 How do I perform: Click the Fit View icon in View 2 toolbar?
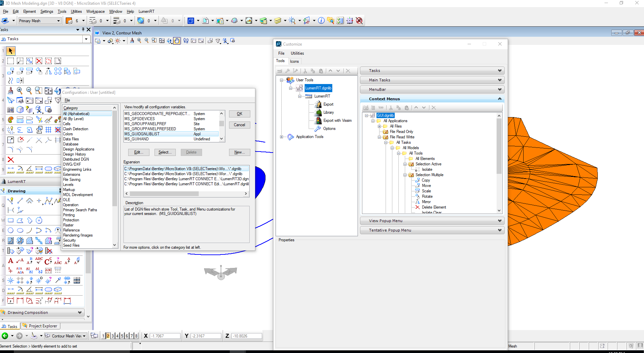pyautogui.click(x=162, y=40)
